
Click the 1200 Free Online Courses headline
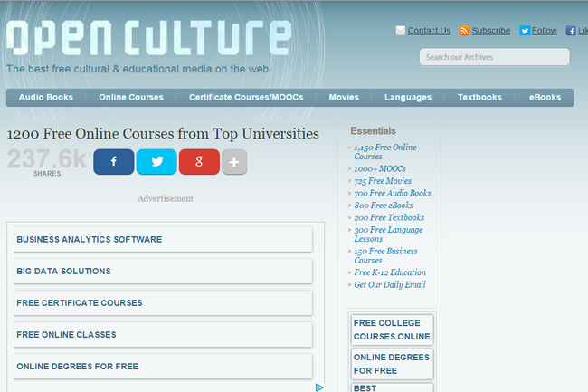tap(163, 134)
